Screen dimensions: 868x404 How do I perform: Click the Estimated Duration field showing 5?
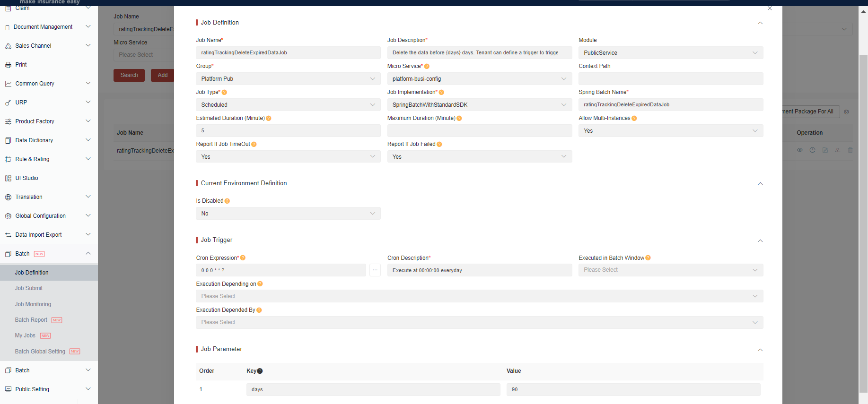tap(288, 131)
